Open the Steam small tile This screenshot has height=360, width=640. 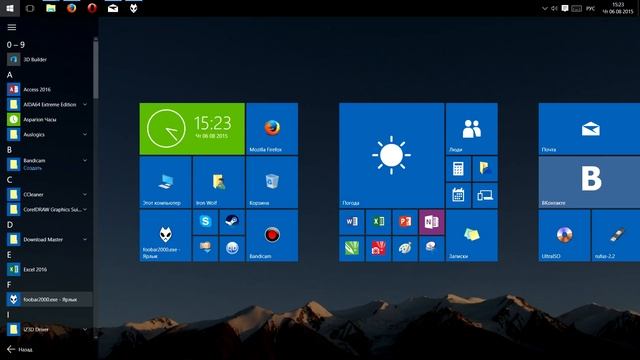point(232,222)
